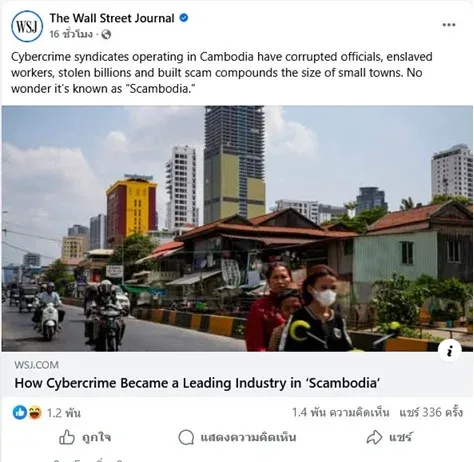Click The Wall Street Journal page name
The width and height of the screenshot is (474, 462).
click(x=112, y=18)
